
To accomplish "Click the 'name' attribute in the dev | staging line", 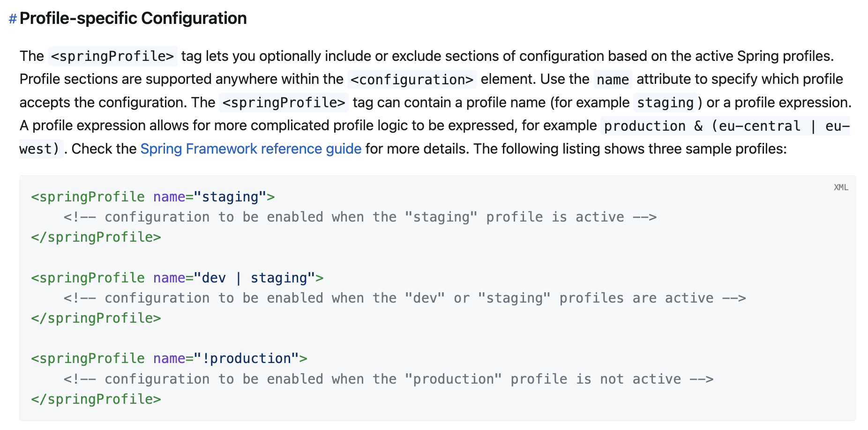I will [169, 278].
